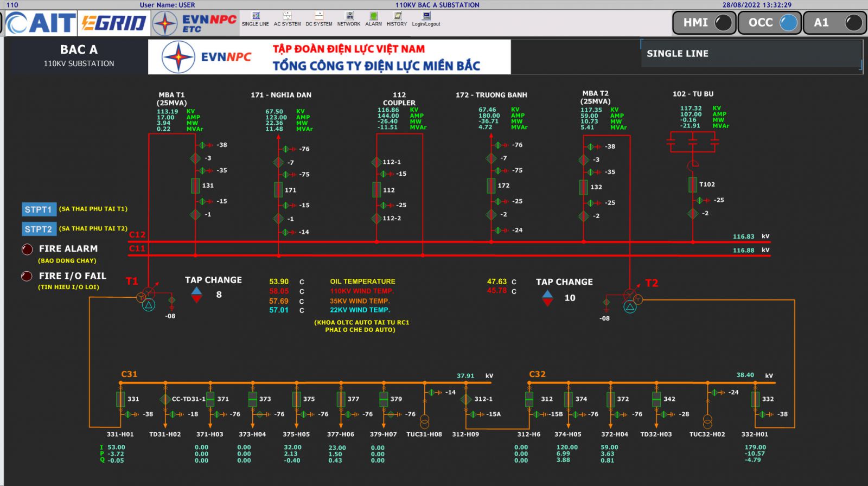Raise the T1 tap changer with the blue up arrow

tap(196, 291)
